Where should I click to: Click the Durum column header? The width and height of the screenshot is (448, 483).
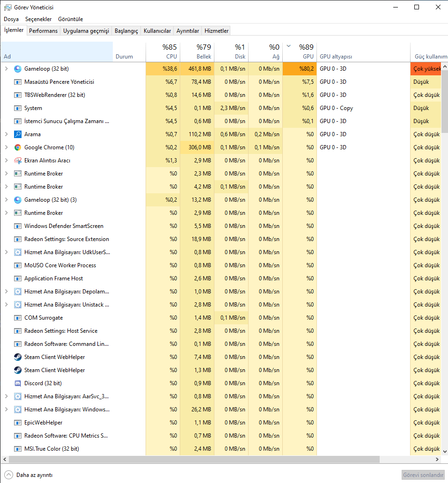(129, 52)
